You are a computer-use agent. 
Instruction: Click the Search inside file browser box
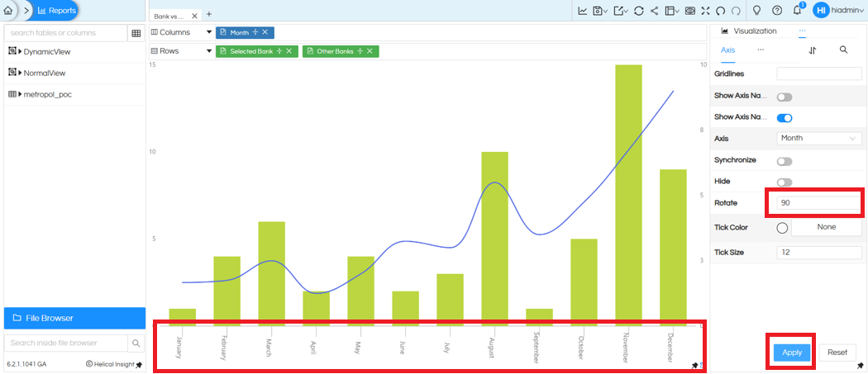65,343
